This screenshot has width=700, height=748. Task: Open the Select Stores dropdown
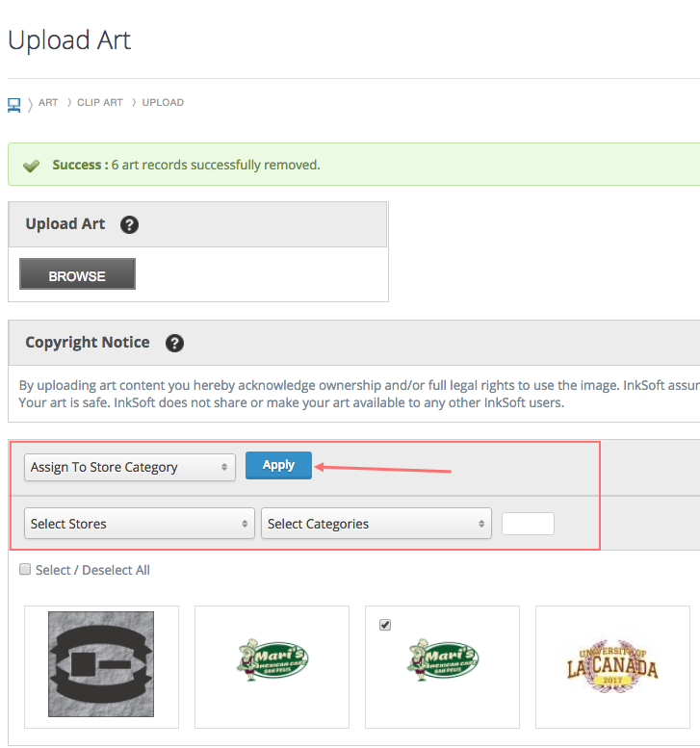(x=140, y=524)
